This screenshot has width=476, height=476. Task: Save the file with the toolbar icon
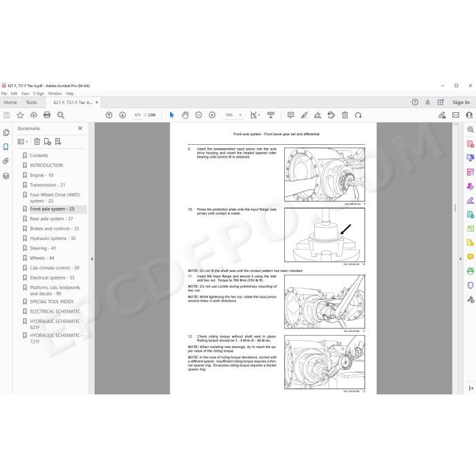click(x=6, y=115)
